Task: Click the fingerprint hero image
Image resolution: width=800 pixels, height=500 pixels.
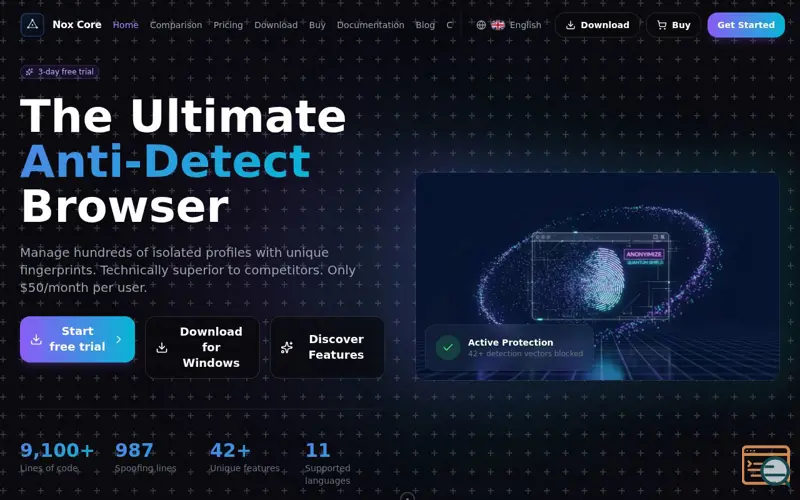Action: point(597,277)
